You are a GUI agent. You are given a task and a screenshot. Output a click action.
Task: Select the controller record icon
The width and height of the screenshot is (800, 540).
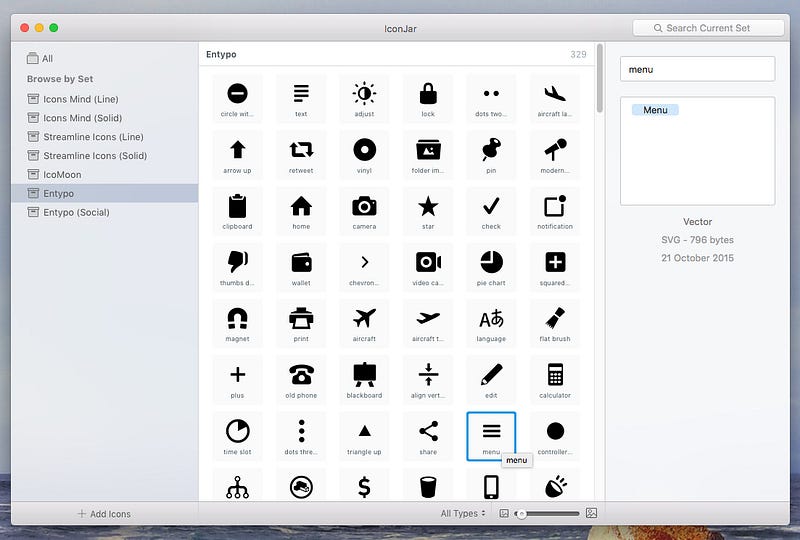tap(555, 436)
